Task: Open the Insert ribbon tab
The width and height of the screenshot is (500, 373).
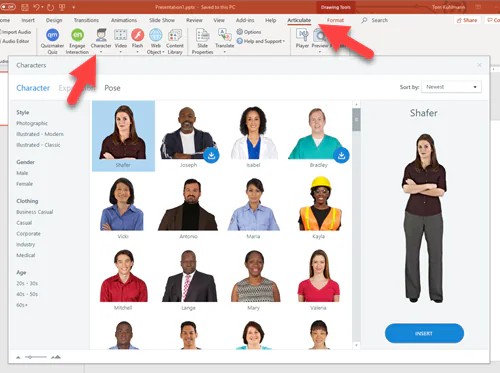Action: [x=28, y=20]
